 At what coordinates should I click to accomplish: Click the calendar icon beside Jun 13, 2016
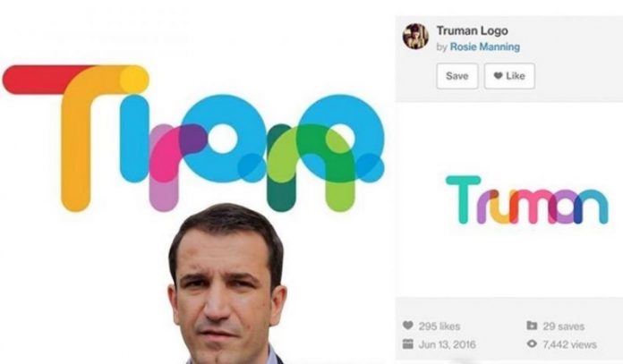coord(407,343)
